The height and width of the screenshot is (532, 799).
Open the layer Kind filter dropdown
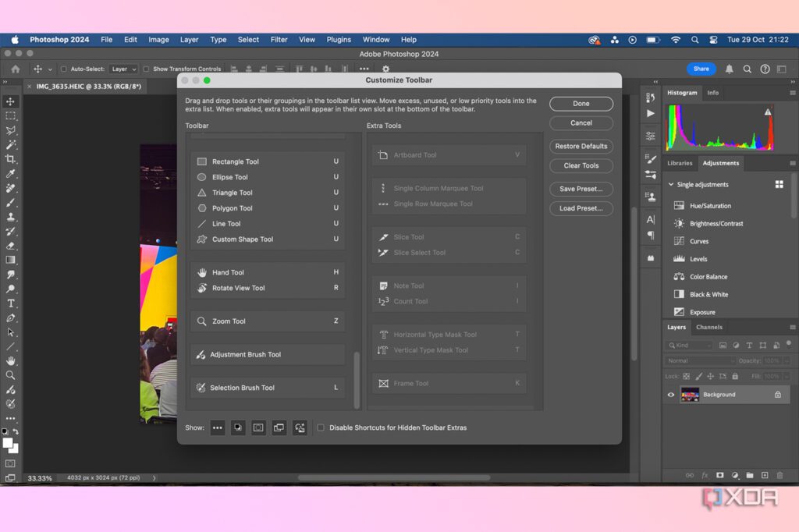(x=688, y=346)
